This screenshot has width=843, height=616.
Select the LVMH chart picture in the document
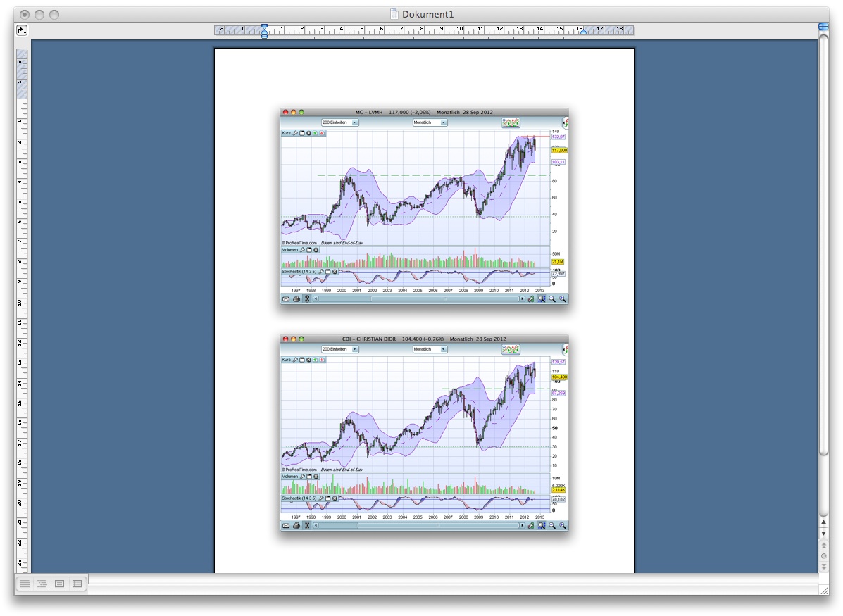424,207
